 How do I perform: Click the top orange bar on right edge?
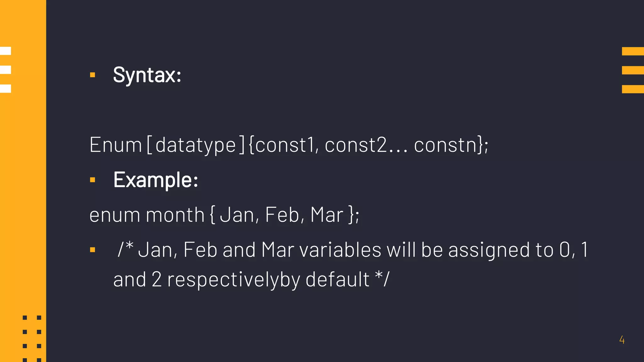[633, 51]
